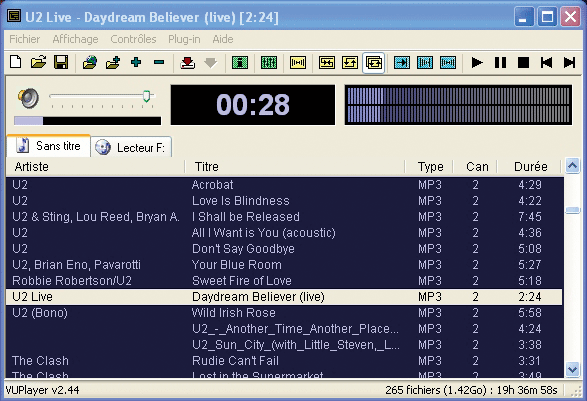The image size is (587, 401).
Task: Click the Play button
Action: (x=477, y=63)
